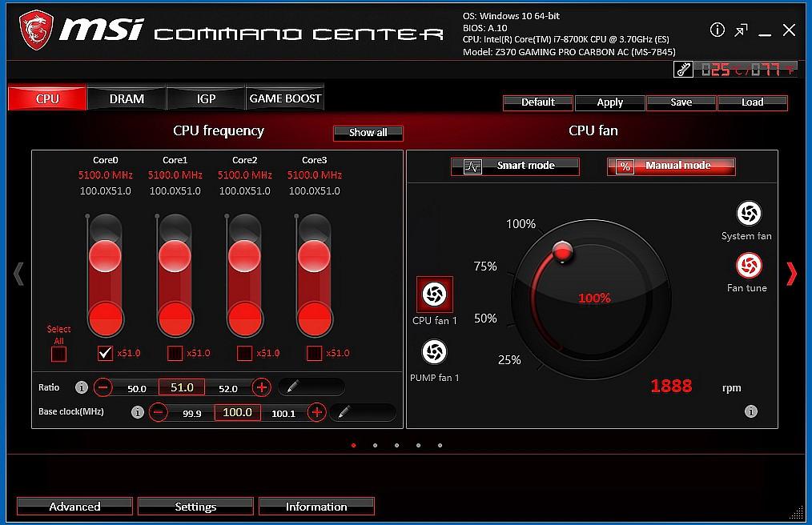Go to the third page dot
The image size is (812, 525).
coord(396,445)
